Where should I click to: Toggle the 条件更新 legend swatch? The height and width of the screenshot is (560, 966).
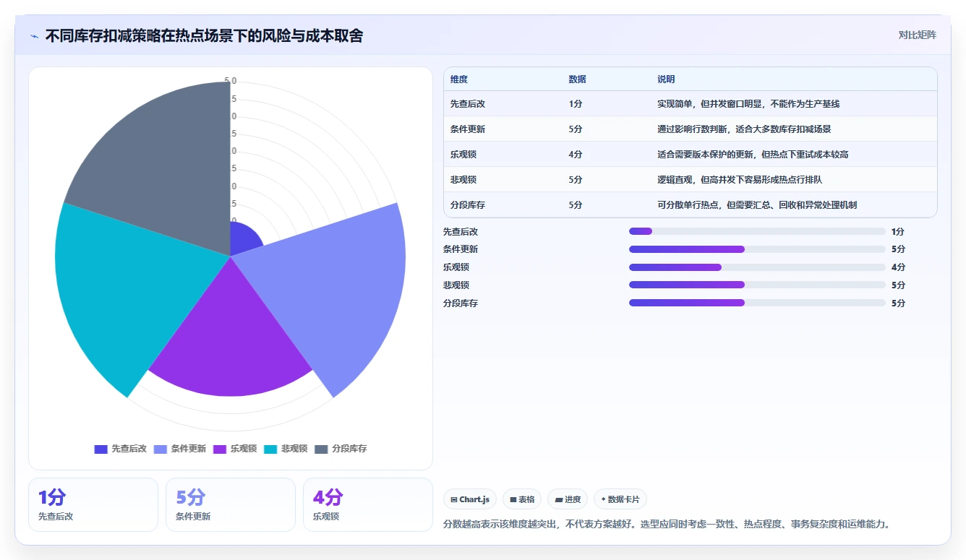tap(161, 449)
